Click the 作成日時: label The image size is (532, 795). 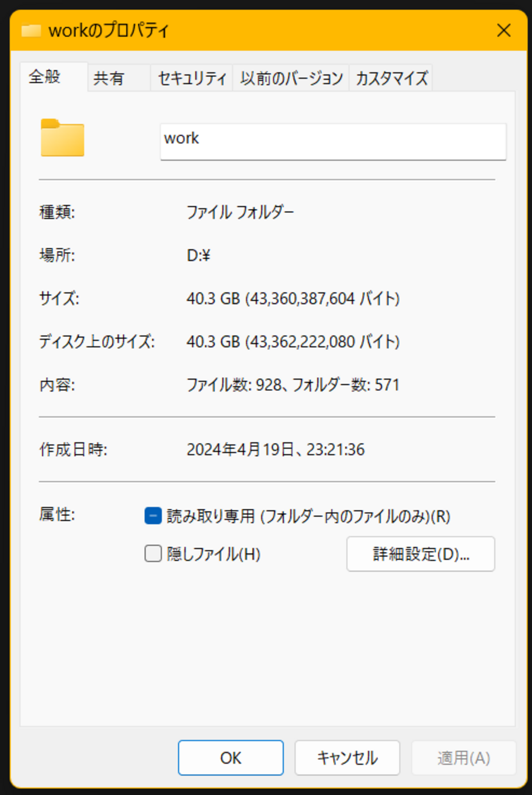[x=73, y=450]
